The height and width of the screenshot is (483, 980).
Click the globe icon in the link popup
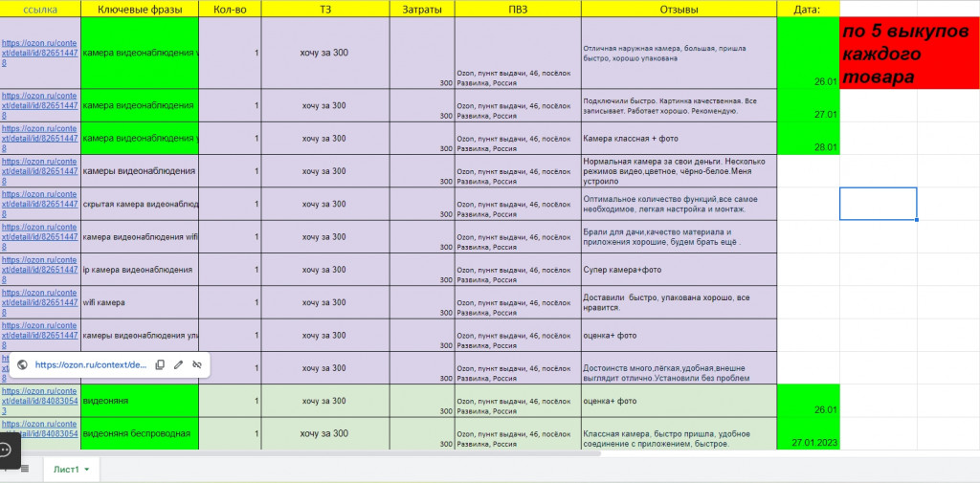[22, 365]
